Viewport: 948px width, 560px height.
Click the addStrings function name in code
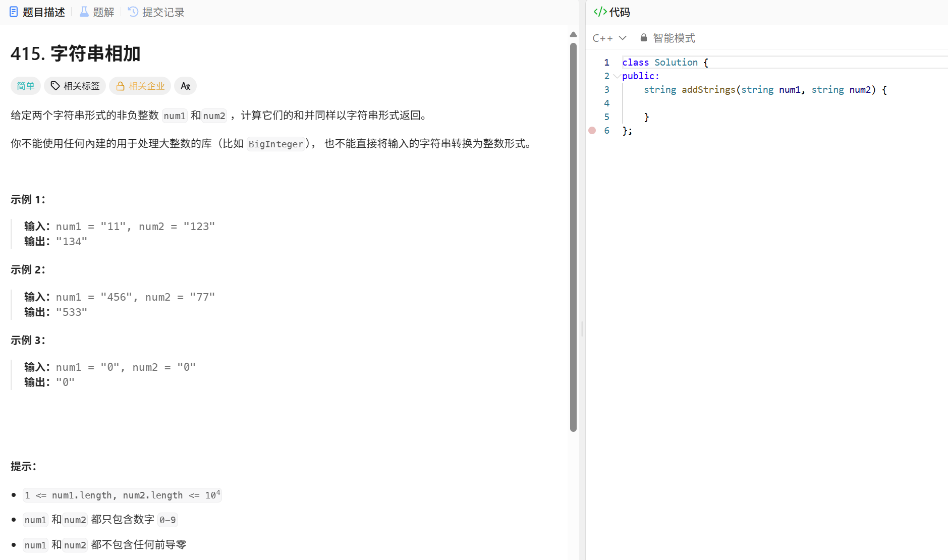(x=708, y=89)
